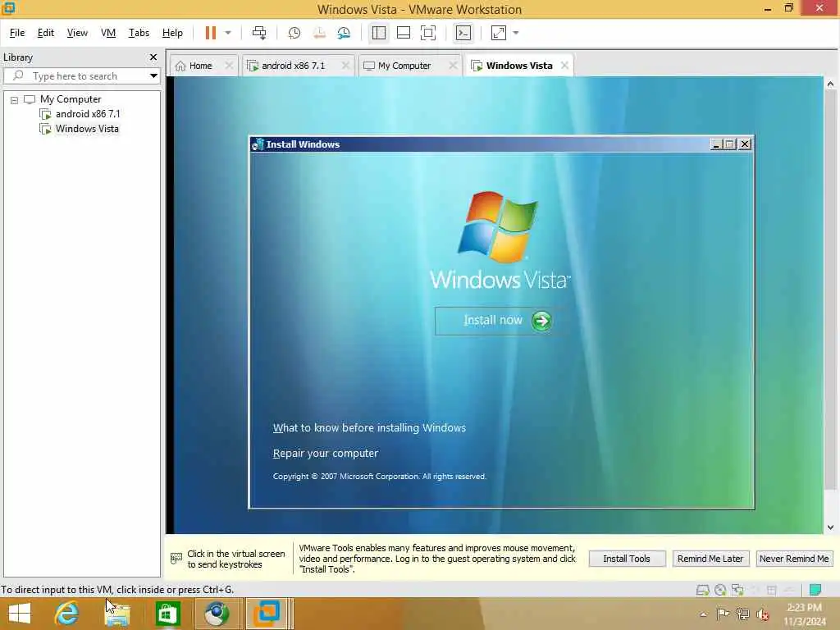Viewport: 840px width, 630px height.
Task: Click Repair your computer link
Action: click(325, 453)
